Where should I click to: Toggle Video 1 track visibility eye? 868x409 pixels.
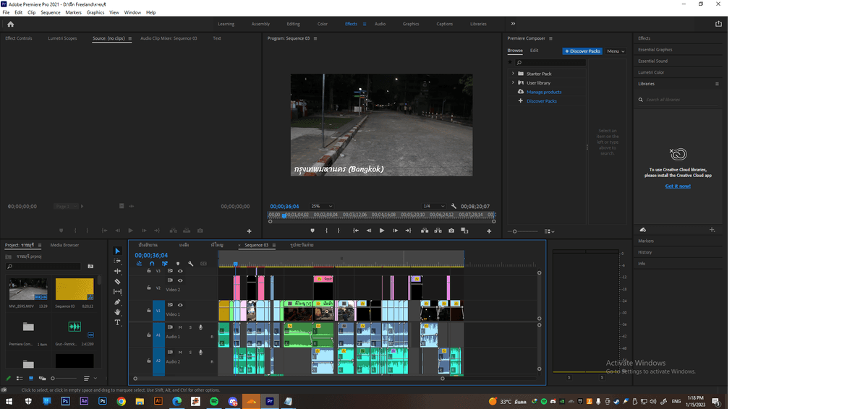pyautogui.click(x=180, y=305)
